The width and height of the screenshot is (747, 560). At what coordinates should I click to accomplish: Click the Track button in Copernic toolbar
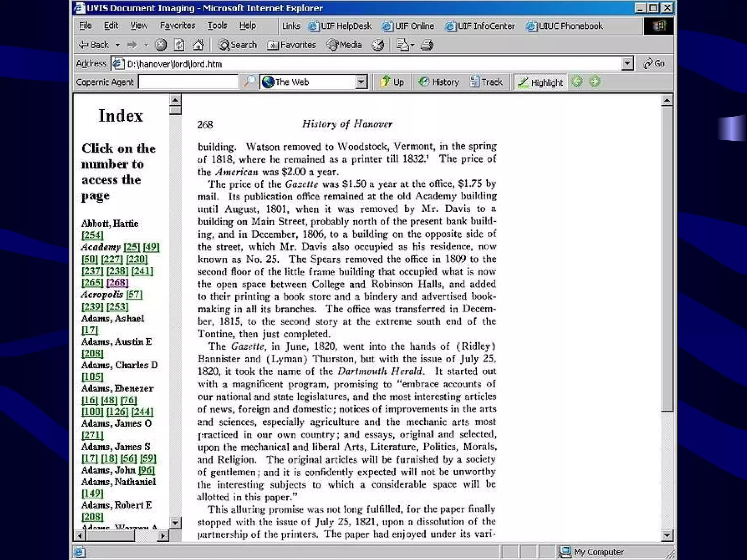(x=486, y=82)
